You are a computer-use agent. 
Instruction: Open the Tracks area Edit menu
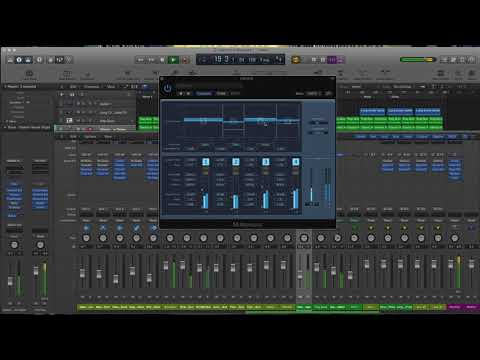(73, 87)
